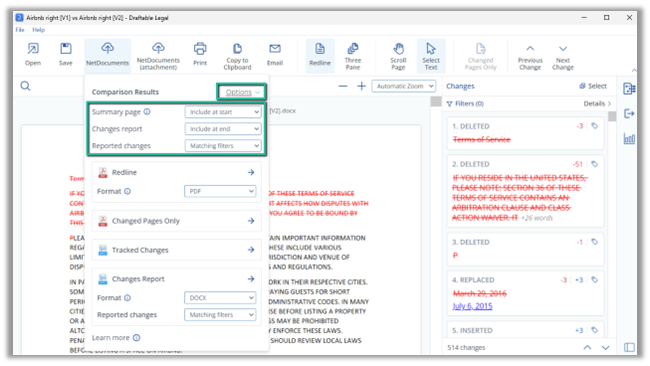Switch to Redline view
Screen dimensions: 650x366
(x=320, y=55)
